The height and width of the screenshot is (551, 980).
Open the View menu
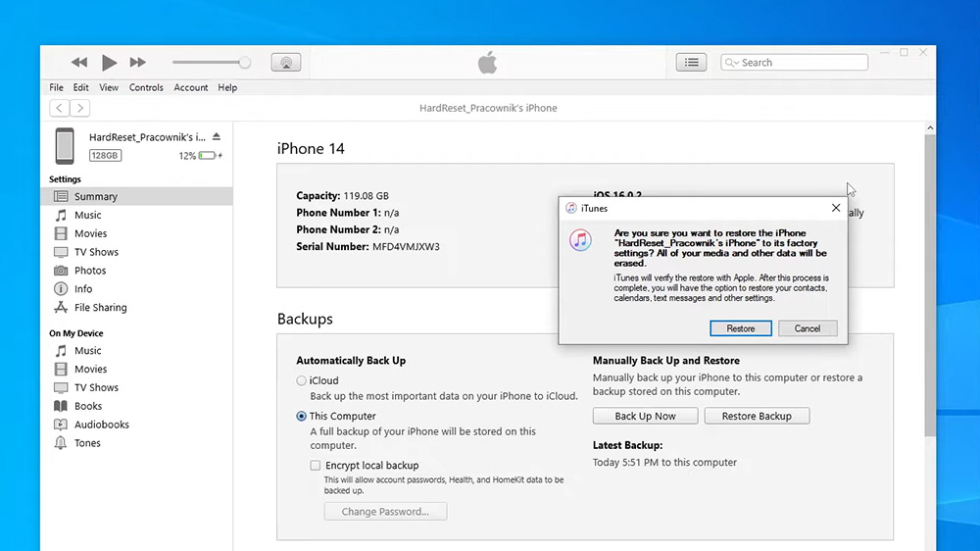[x=109, y=87]
